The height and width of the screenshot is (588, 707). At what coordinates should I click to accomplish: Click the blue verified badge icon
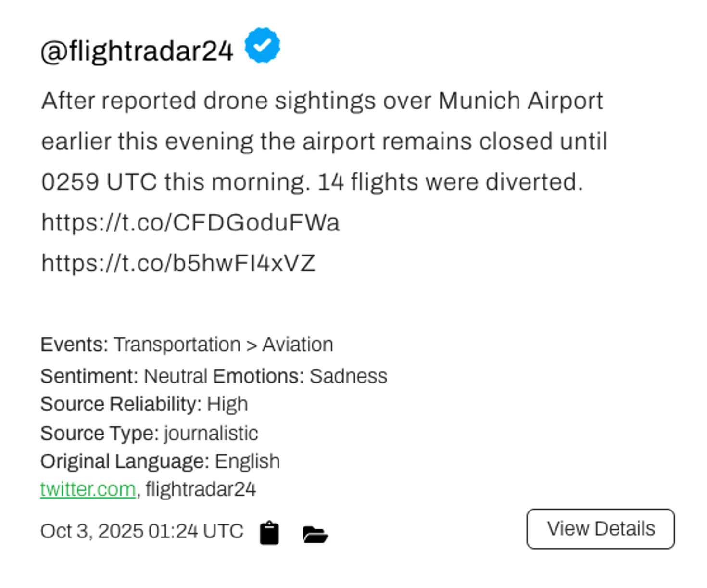point(262,45)
